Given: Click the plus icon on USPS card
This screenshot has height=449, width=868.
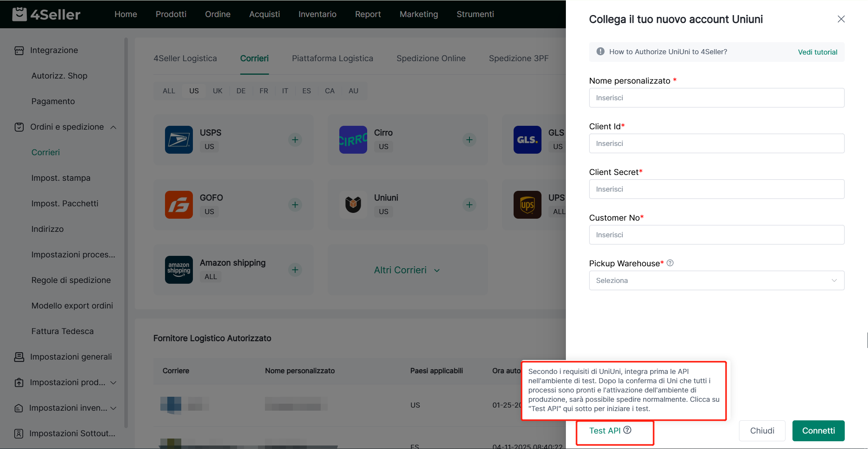Looking at the screenshot, I should pyautogui.click(x=295, y=140).
